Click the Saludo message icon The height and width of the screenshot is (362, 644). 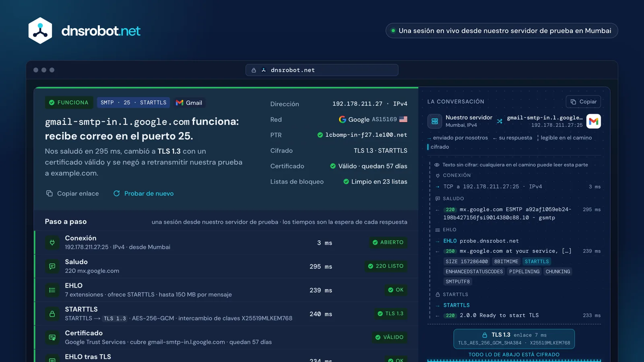tap(52, 266)
